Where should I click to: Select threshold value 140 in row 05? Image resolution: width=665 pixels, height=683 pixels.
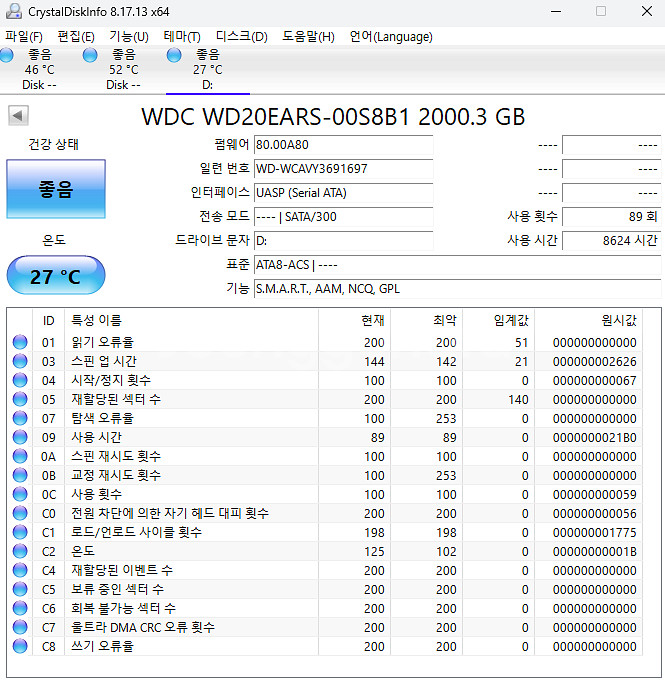coord(518,399)
